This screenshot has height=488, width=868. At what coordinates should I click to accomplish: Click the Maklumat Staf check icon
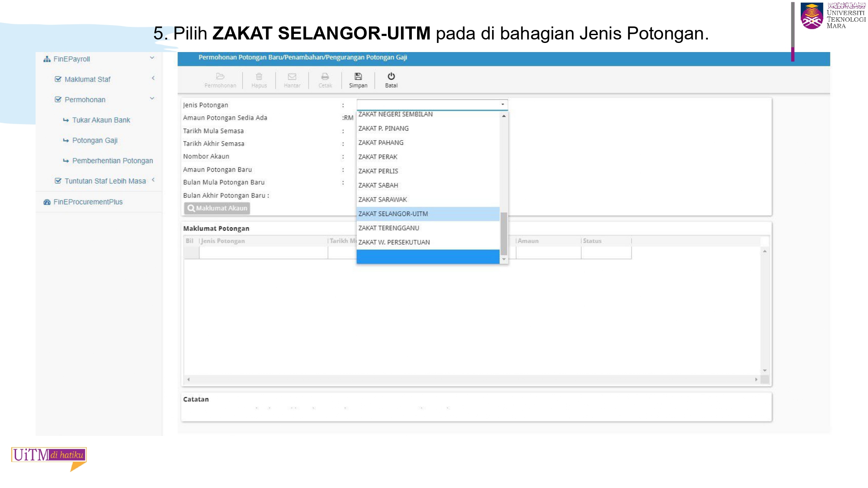point(58,79)
